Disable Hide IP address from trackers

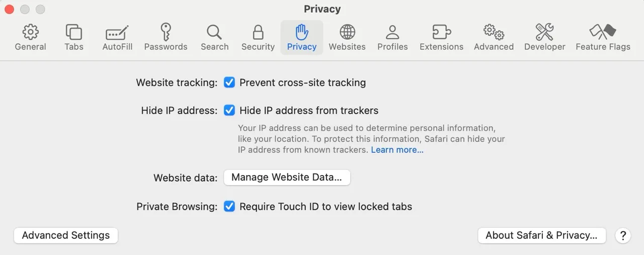[x=229, y=110]
